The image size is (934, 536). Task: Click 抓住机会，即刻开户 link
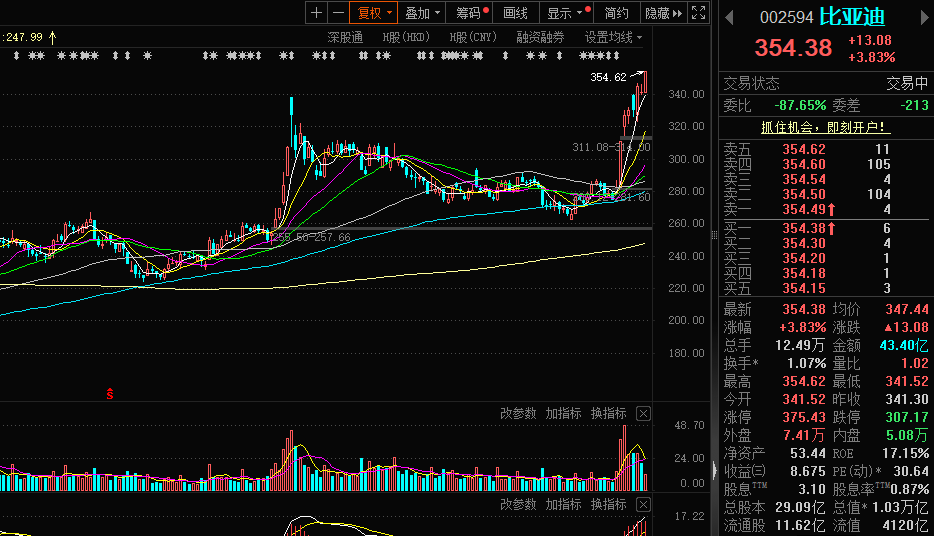(826, 127)
